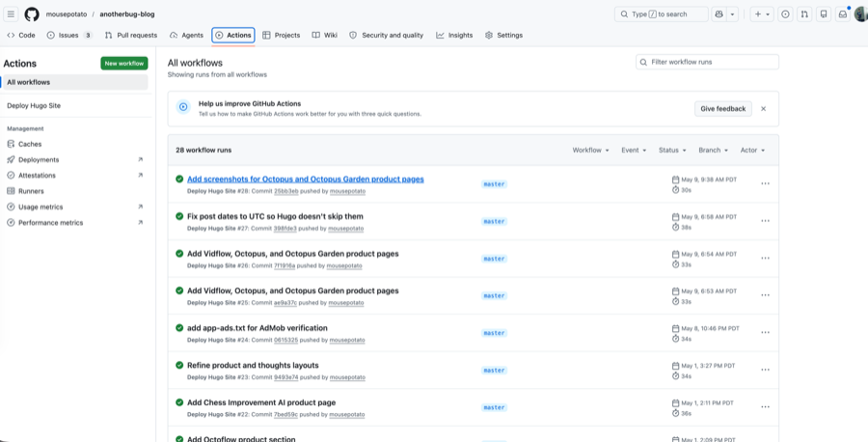Screen dimensions: 868x442
Task: Open Security and quality tab
Action: 387,35
